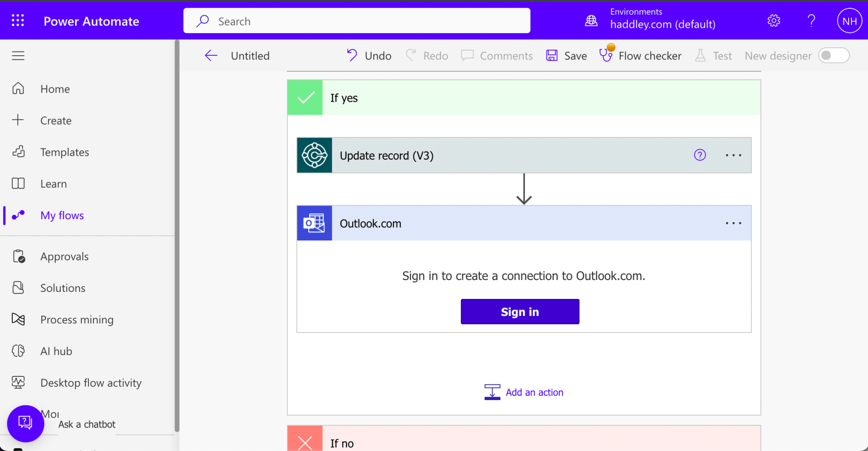Click the Power Automate title
The image size is (868, 451).
(x=91, y=21)
